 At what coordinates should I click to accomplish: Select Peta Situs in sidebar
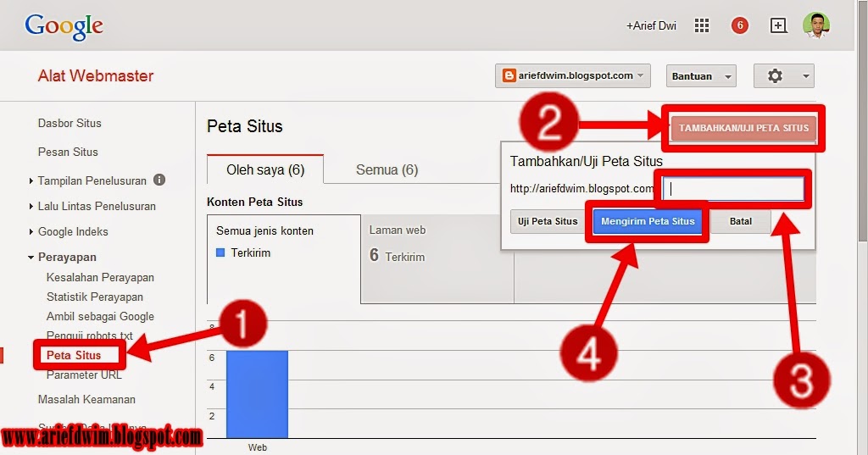(x=74, y=355)
